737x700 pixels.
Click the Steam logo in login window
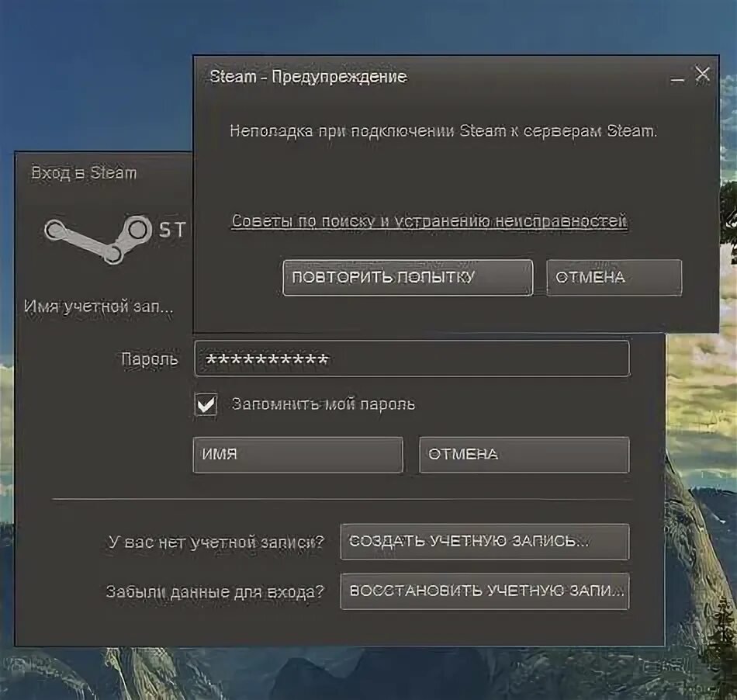(97, 239)
